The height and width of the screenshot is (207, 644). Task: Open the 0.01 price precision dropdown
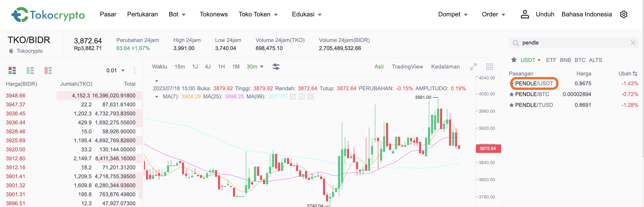click(x=115, y=70)
